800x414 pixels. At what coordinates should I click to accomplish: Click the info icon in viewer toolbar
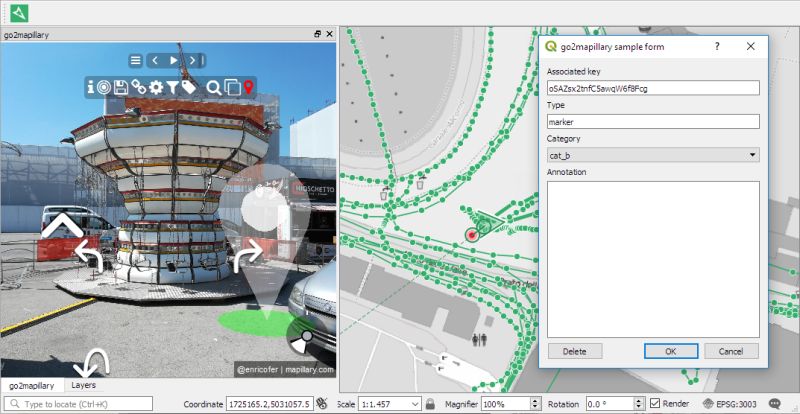91,87
